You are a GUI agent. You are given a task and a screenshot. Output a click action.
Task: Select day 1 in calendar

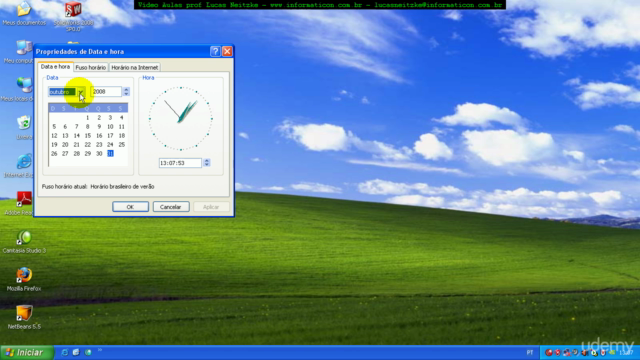coord(87,118)
